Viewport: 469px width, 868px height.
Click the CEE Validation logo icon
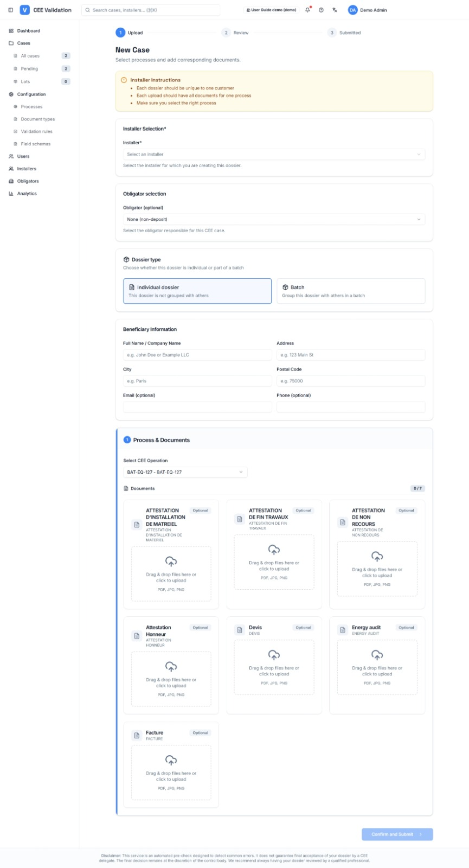click(24, 10)
